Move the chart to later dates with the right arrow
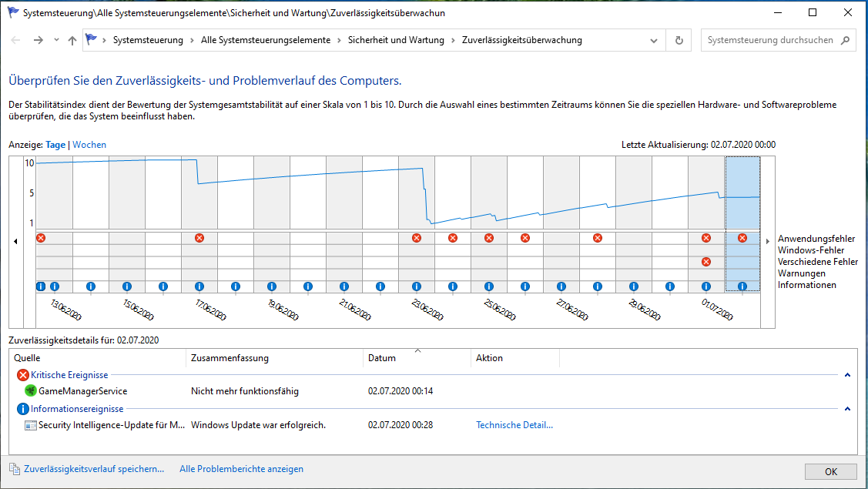 tap(768, 242)
